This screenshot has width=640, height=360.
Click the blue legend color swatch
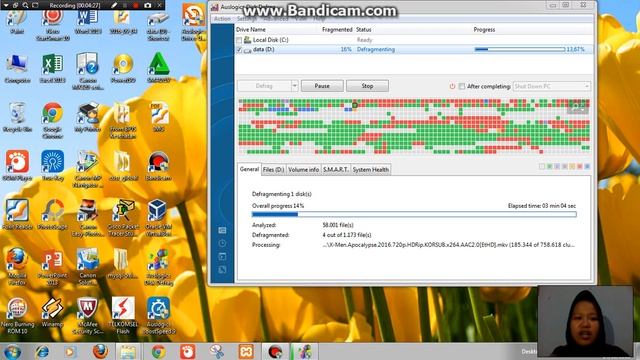coord(587,167)
